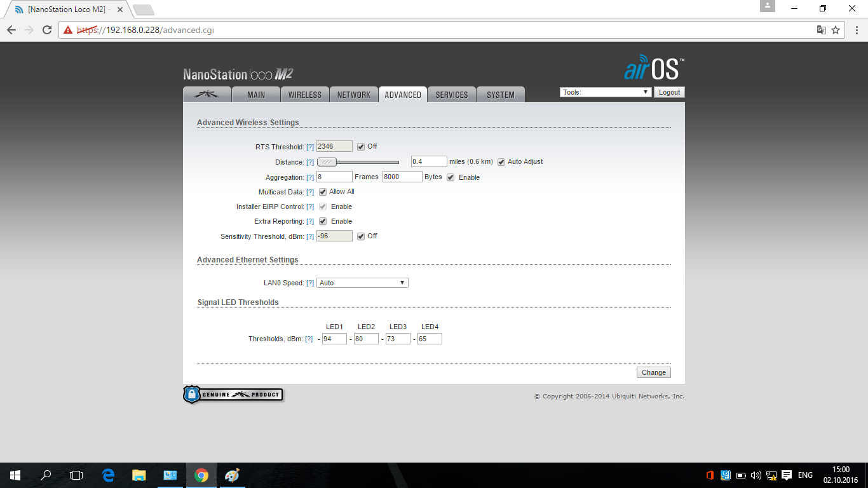Click the Chrome profile icon
868x488 pixels.
[x=768, y=6]
